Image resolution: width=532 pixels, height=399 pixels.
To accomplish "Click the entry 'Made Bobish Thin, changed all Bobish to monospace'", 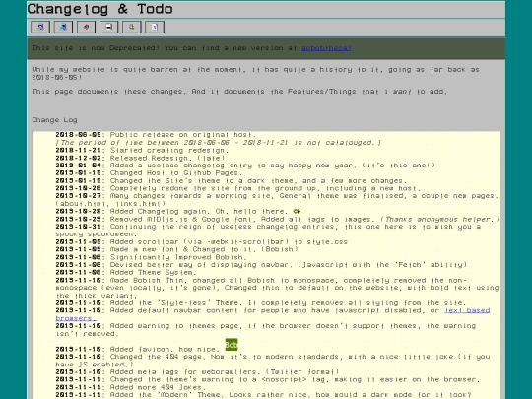I will [x=277, y=288].
